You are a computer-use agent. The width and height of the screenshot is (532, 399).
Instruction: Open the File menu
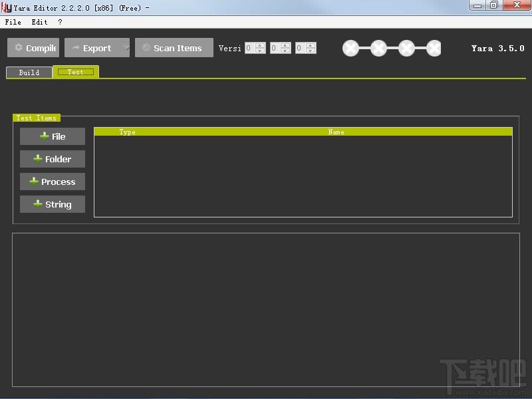[x=13, y=22]
